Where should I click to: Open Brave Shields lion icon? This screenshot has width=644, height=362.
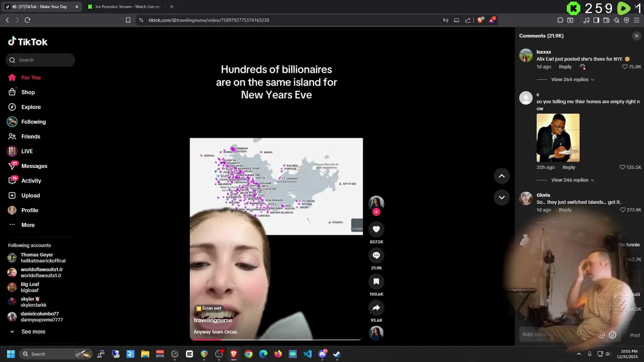(x=480, y=20)
